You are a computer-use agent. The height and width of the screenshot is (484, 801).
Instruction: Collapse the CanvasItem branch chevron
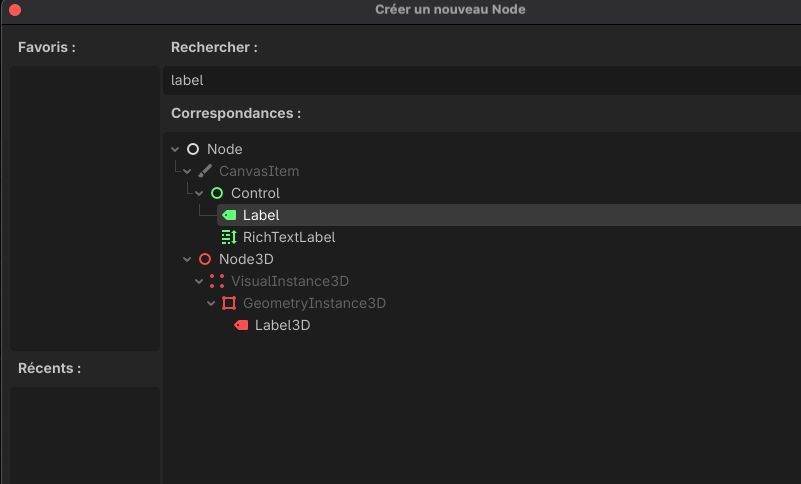(x=187, y=171)
